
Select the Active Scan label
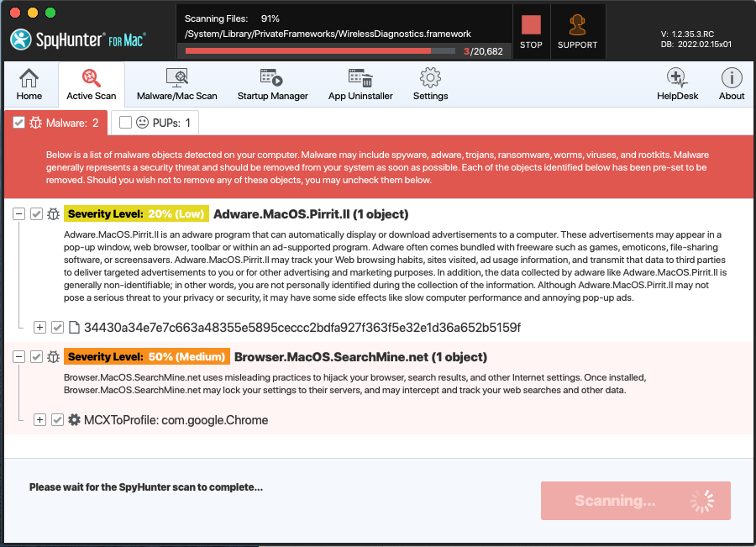tap(91, 96)
